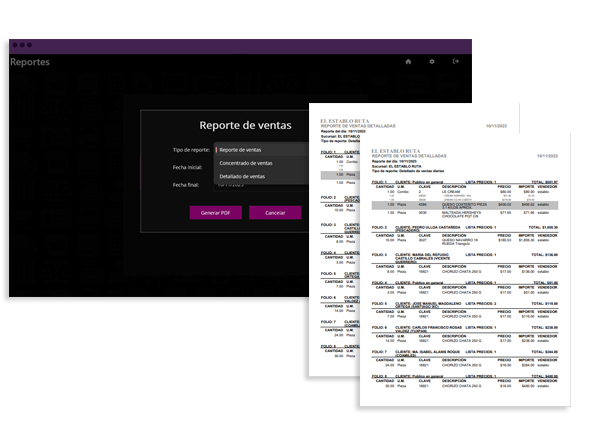Click the 'Fecha final:' label
Viewport: 589px width, 435px height.
[x=186, y=185]
